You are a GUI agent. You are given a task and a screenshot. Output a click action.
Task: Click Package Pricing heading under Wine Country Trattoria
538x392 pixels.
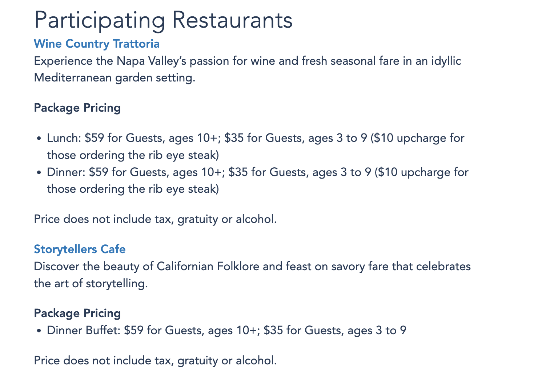[x=77, y=108]
